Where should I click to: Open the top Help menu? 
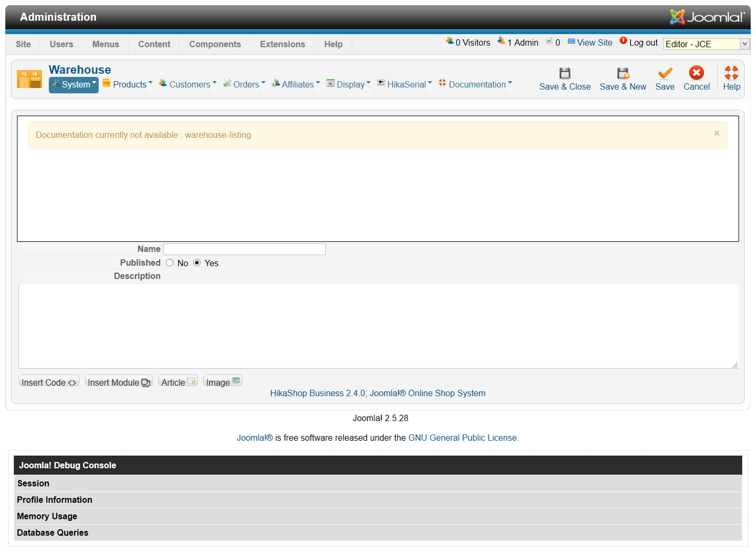(x=333, y=44)
